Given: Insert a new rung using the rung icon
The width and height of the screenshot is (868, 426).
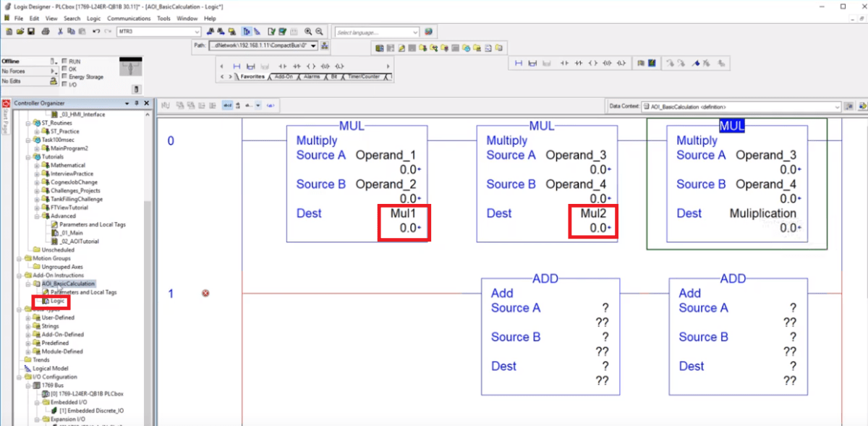Looking at the screenshot, I should point(237,65).
